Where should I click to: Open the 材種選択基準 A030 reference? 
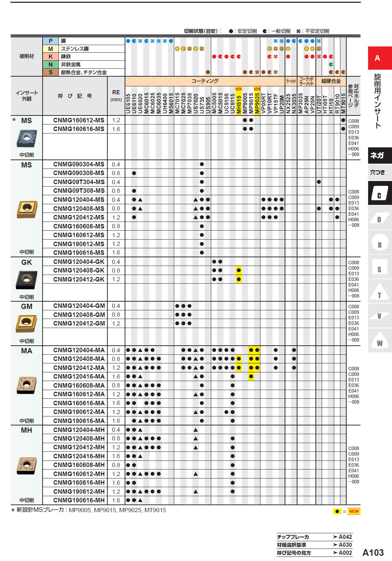point(314,545)
